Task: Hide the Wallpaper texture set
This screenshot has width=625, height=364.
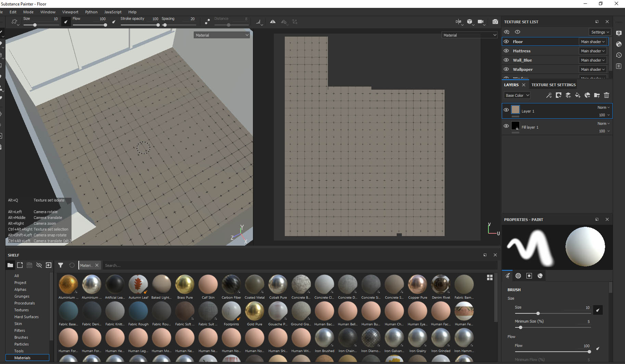Action: coord(506,69)
